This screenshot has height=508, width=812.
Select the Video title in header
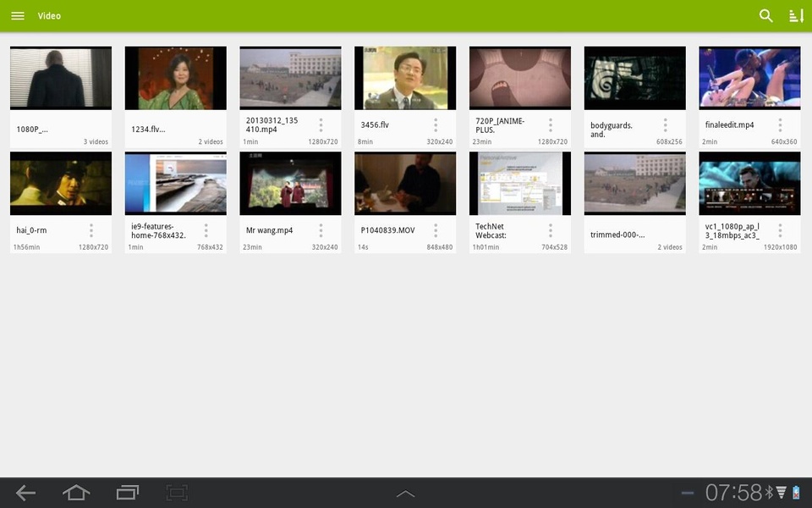tap(49, 15)
